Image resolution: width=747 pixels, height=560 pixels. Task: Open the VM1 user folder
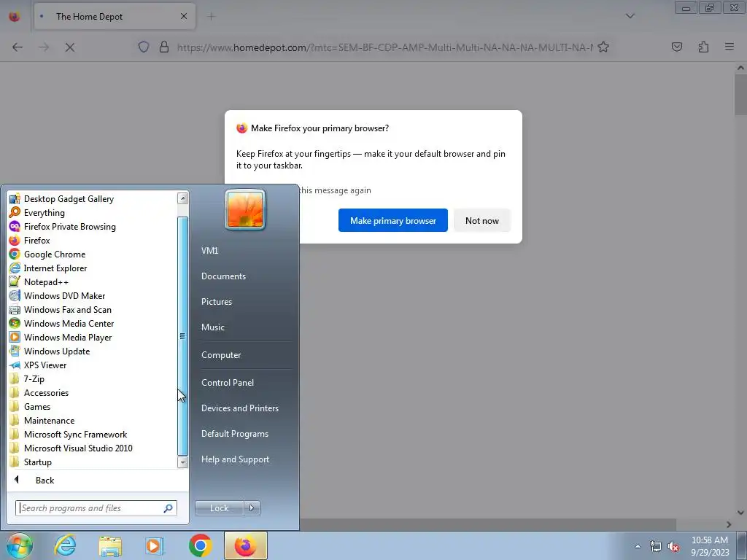(209, 251)
